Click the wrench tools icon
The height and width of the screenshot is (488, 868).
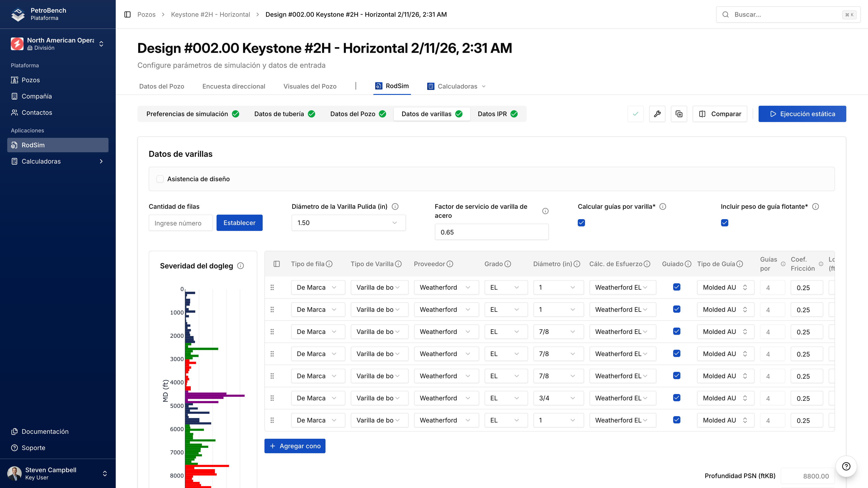click(x=657, y=114)
